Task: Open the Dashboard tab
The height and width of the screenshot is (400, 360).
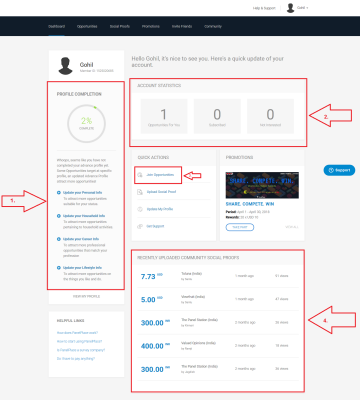Action: pyautogui.click(x=56, y=26)
